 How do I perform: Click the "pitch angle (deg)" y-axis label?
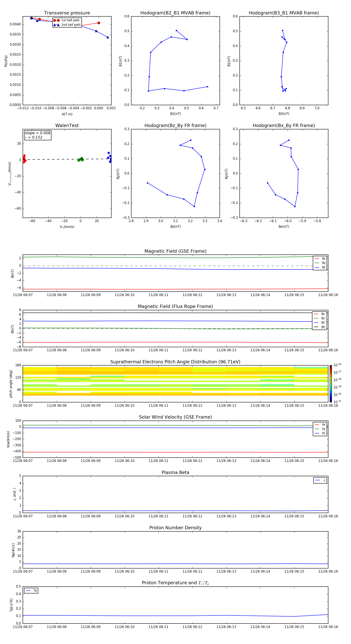11,384
